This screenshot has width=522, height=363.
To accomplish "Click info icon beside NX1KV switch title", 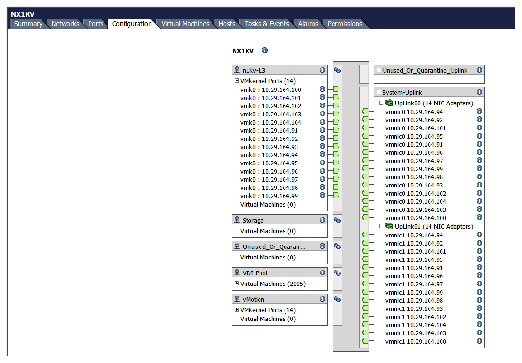I will click(x=265, y=50).
